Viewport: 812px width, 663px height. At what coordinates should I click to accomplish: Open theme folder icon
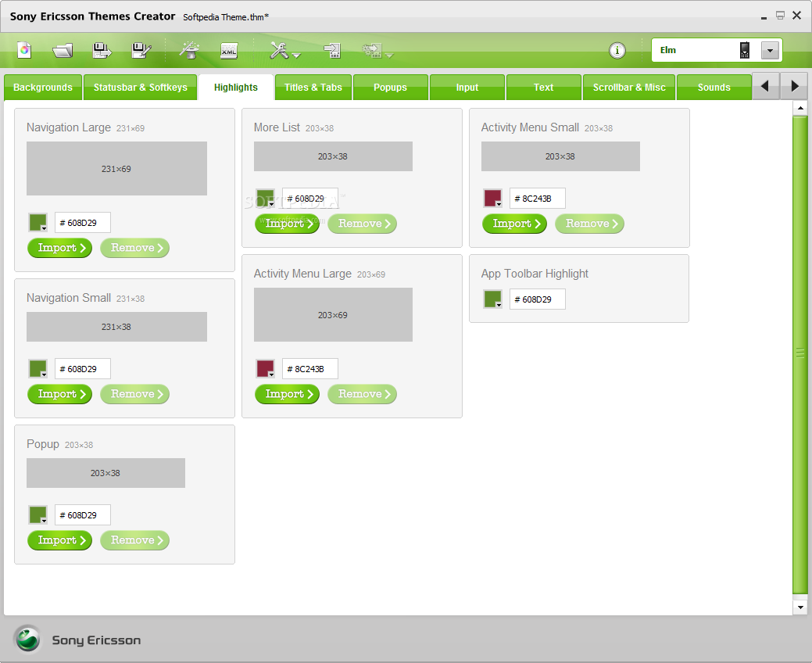[x=63, y=50]
